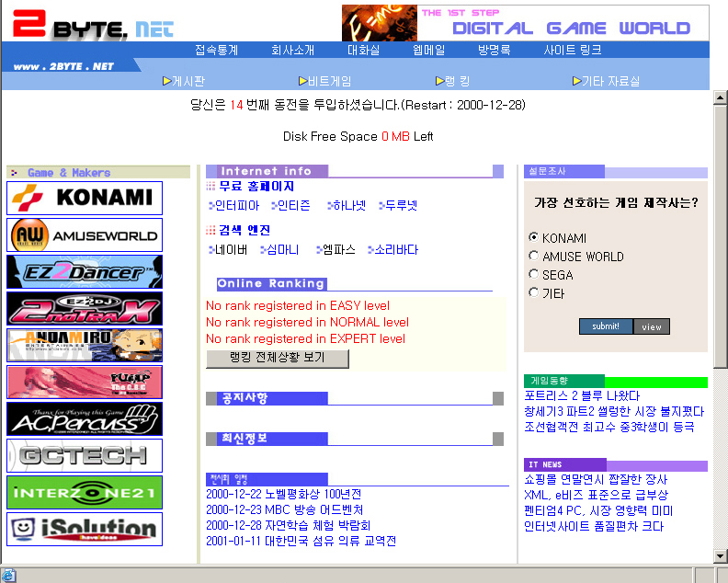Click the Game & Makers heading
The image size is (728, 583).
click(69, 173)
